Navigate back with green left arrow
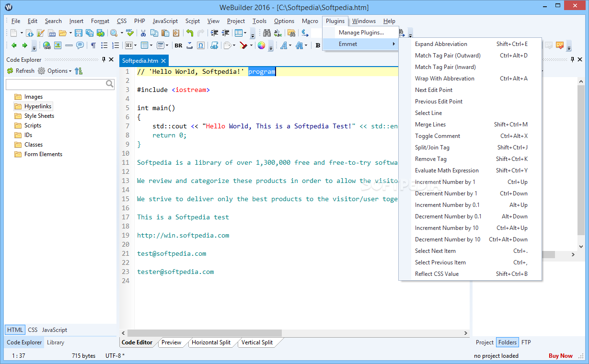 click(x=13, y=45)
